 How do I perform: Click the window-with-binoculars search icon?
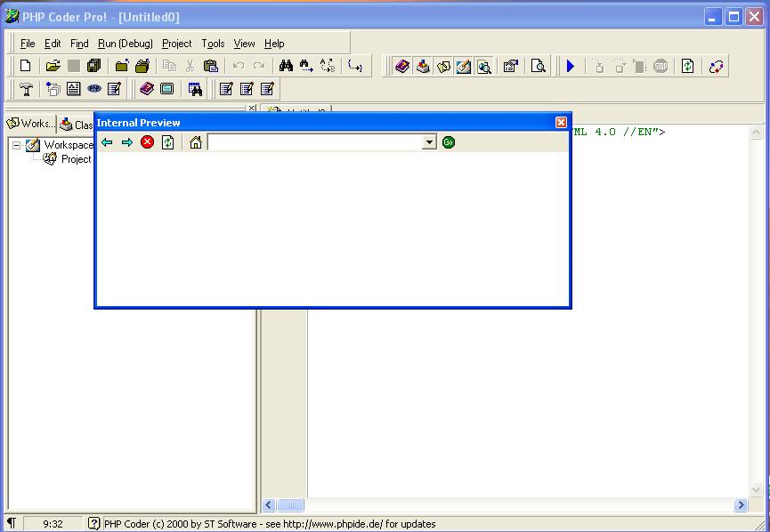click(195, 89)
